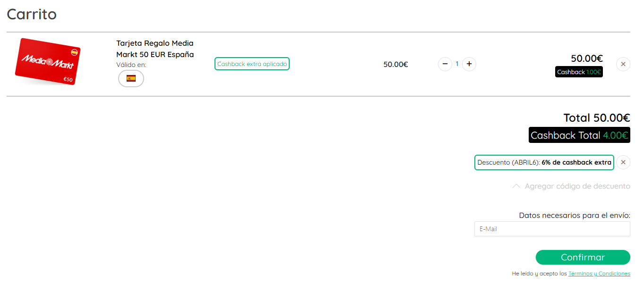Click the Descuento ABRIL6 cashback label
Viewport: 644px width, 283px height.
(x=544, y=162)
